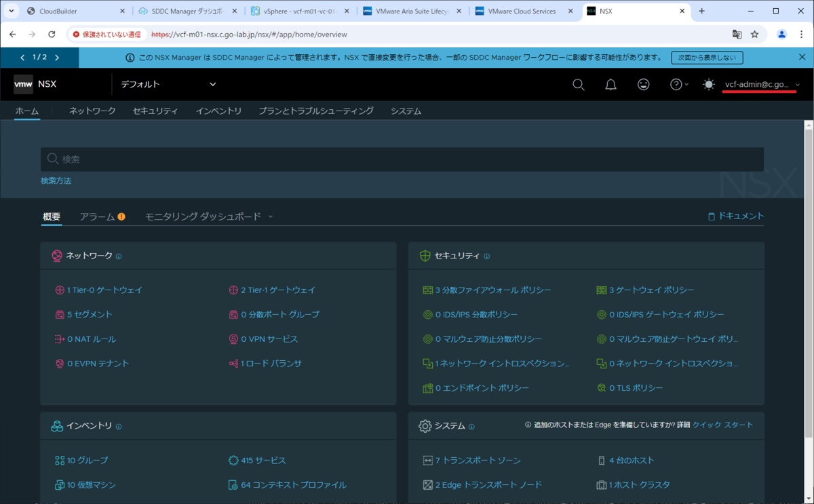Open the 検索方法 link
The image size is (814, 504).
(x=56, y=180)
